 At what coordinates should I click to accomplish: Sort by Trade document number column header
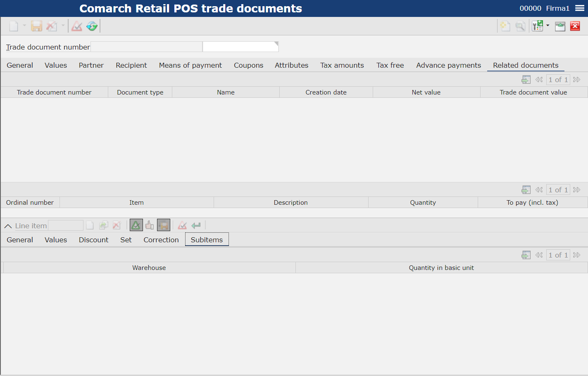pos(54,92)
